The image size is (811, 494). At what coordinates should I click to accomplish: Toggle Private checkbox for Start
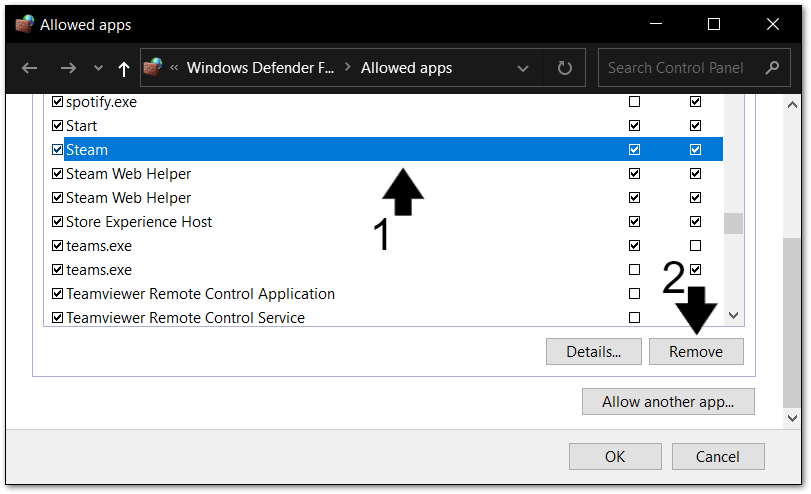[634, 126]
